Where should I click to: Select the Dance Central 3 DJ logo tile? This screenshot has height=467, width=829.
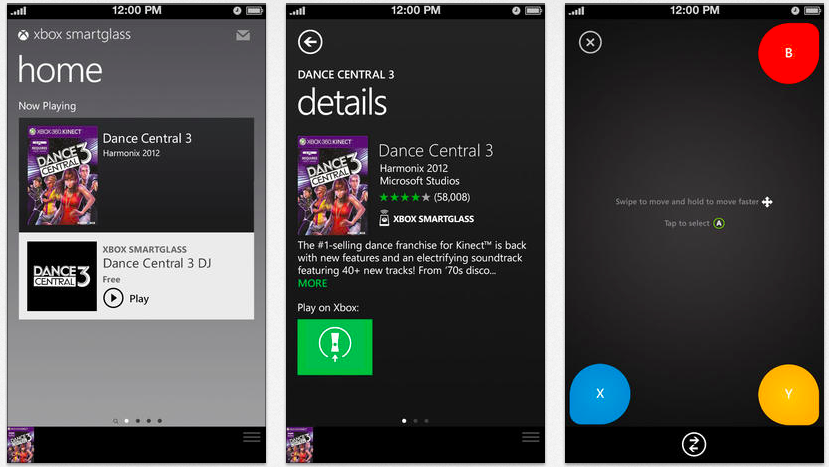pyautogui.click(x=62, y=276)
